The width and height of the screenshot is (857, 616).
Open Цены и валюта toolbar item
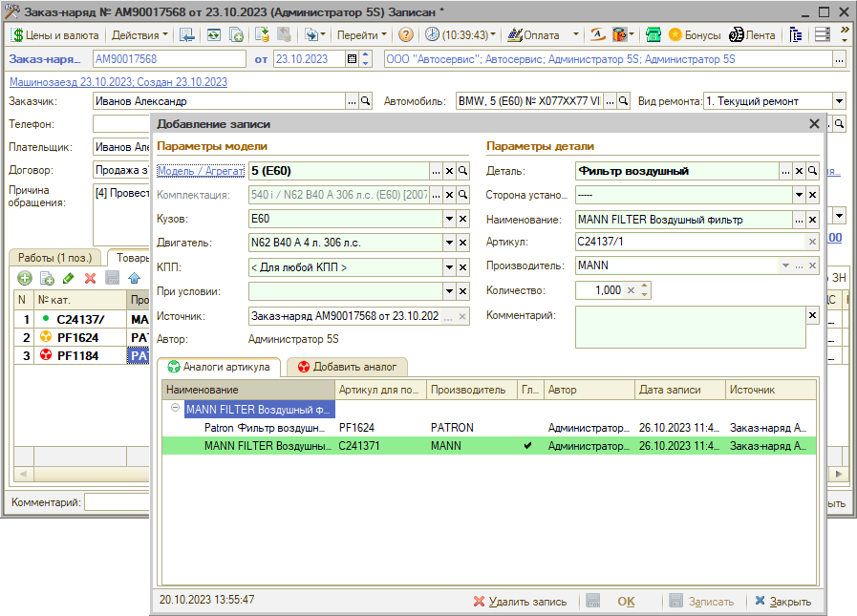coord(55,35)
